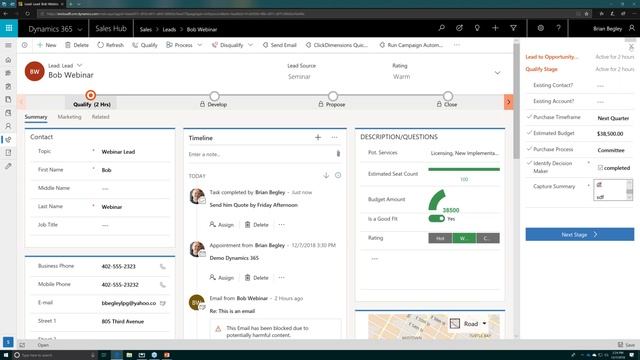This screenshot has width=640, height=360.
Task: Toggle Identify Decision Maker completed checkbox
Action: 600,168
